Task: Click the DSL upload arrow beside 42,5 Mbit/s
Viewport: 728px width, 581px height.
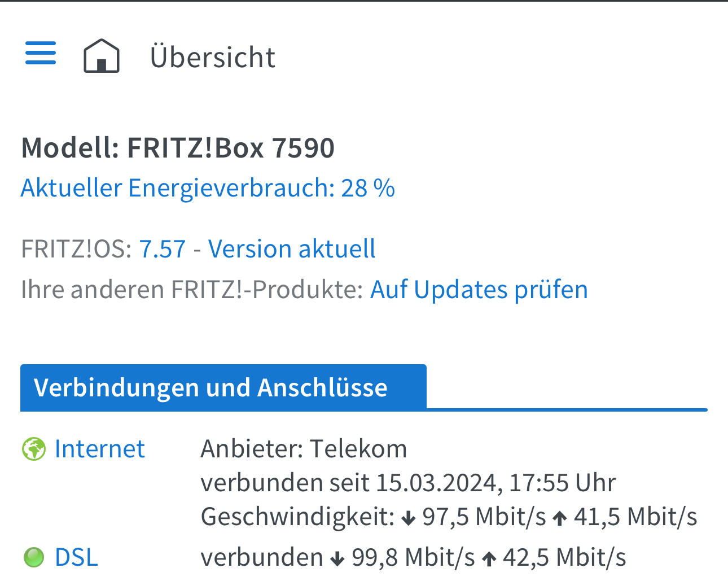Action: 489,558
